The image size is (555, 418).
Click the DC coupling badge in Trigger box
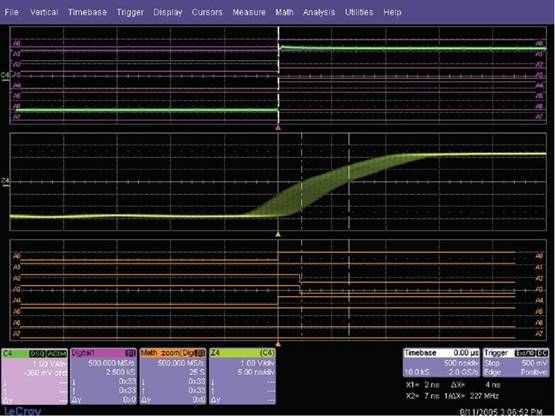(542, 353)
